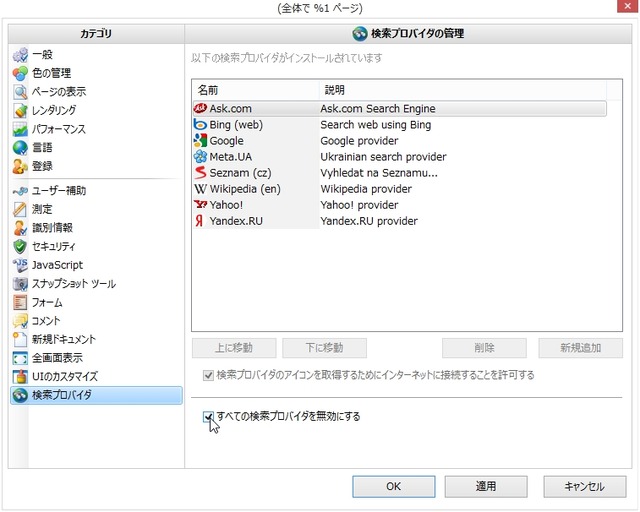This screenshot has width=640, height=512.
Task: Click the 測定 ruler icon
Action: click(20, 209)
